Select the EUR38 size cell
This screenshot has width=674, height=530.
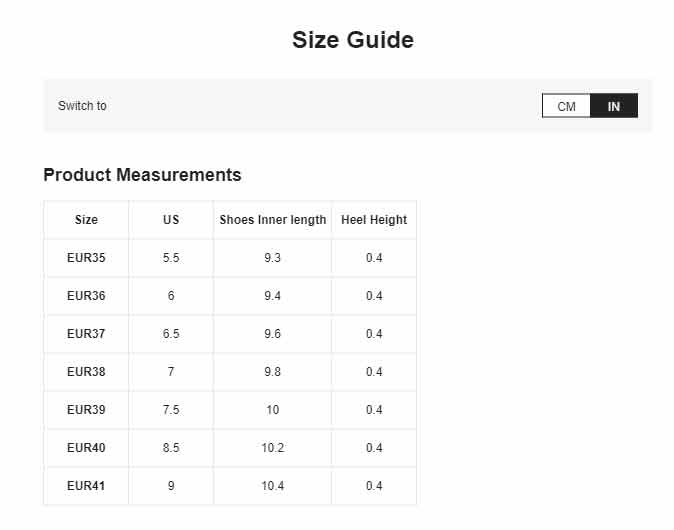pyautogui.click(x=86, y=372)
